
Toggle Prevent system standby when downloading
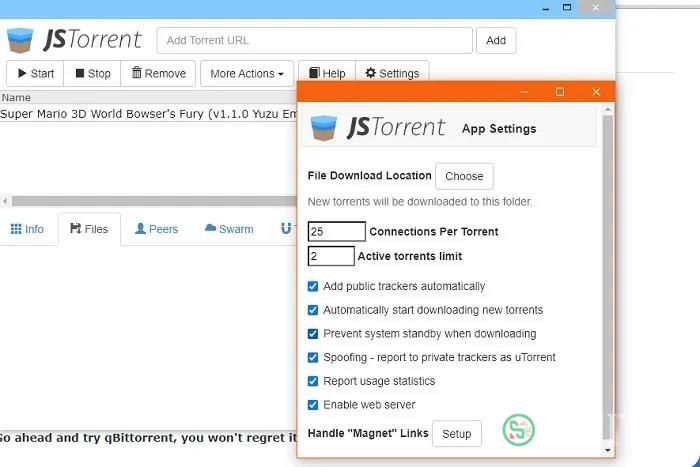coord(313,334)
